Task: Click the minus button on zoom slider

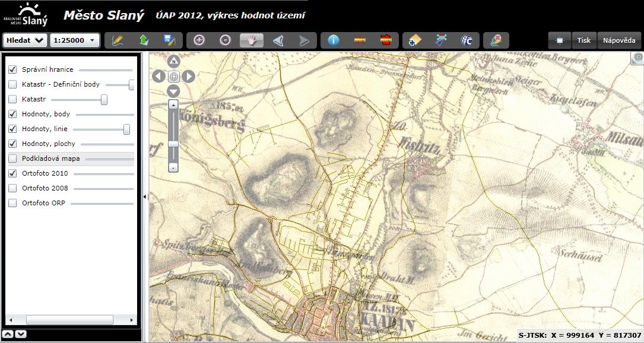Action: (173, 167)
